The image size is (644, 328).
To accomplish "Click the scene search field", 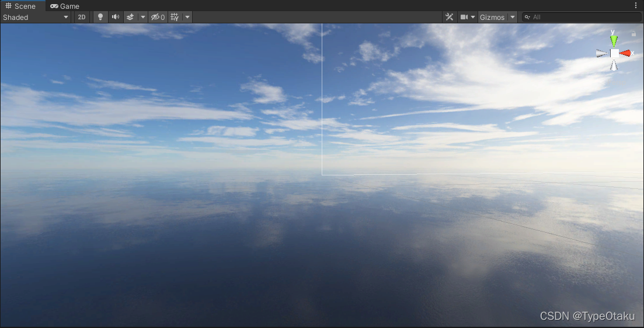I will click(582, 17).
